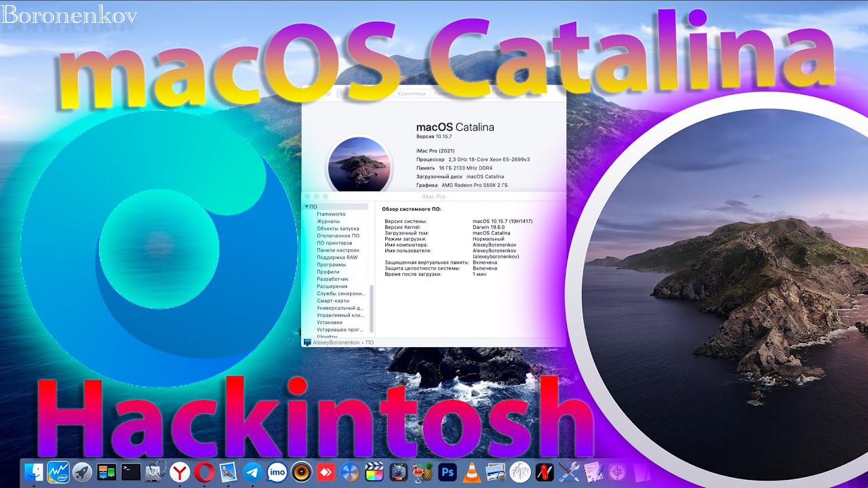868x488 pixels.
Task: Launch the imo messenger Dock icon
Action: pos(277,472)
